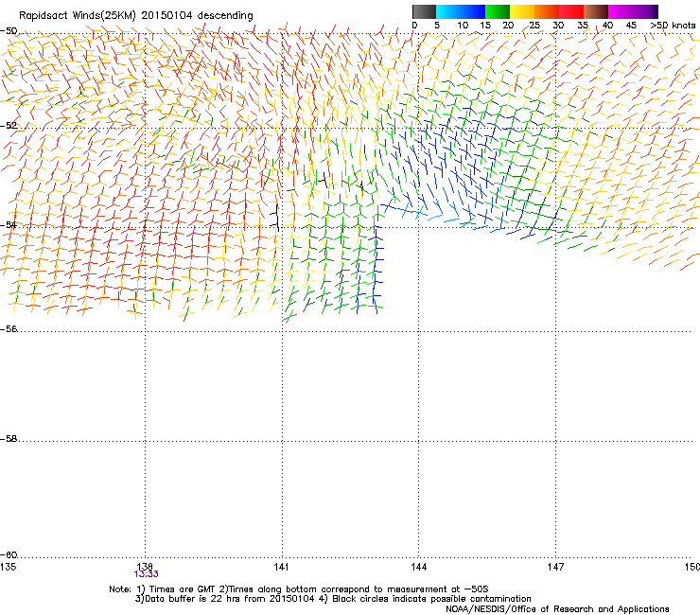The image size is (700, 615).
Task: Click the blue 10-15 knots color swatch
Action: pyautogui.click(x=473, y=11)
